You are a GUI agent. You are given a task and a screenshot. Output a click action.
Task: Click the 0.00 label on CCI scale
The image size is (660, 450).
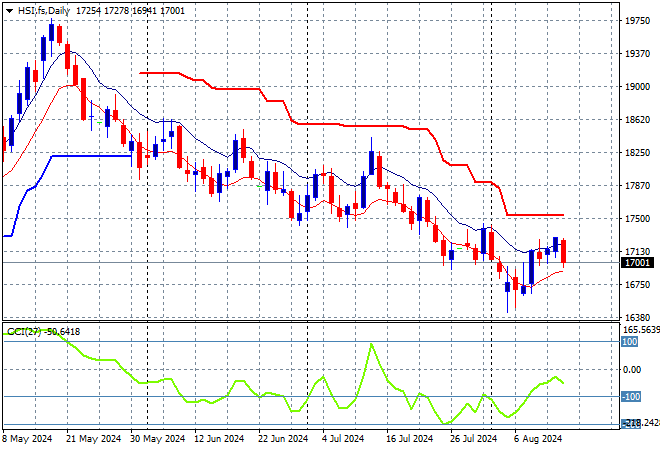(632, 370)
